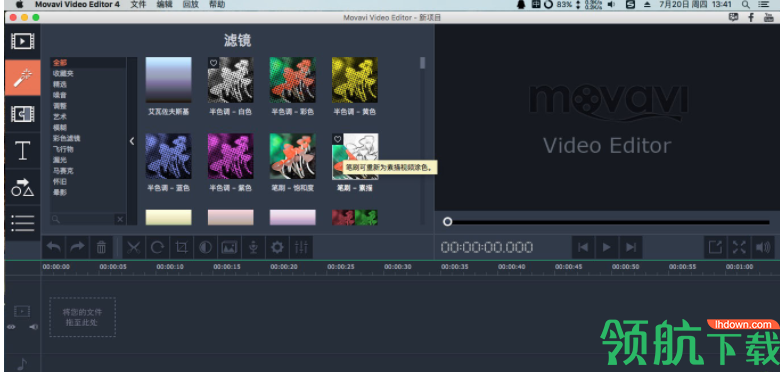Collapse the filter category list arrow
780x372 pixels.
pos(132,141)
